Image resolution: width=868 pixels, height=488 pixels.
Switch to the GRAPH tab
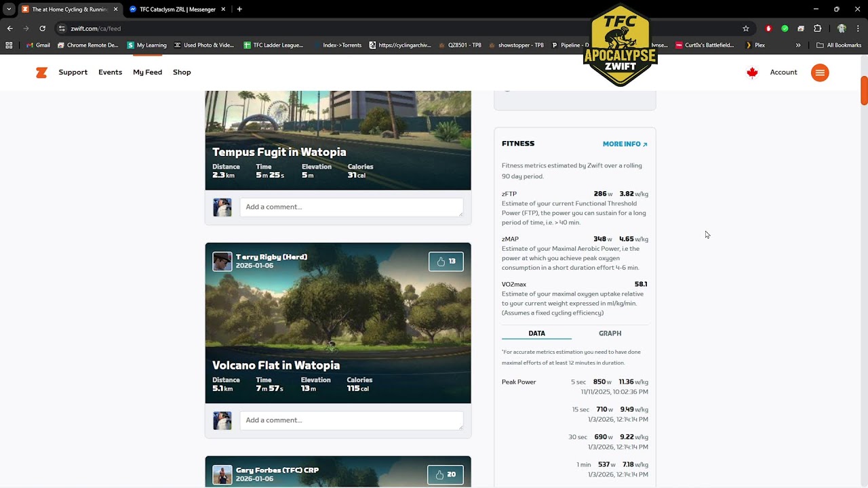click(x=610, y=333)
